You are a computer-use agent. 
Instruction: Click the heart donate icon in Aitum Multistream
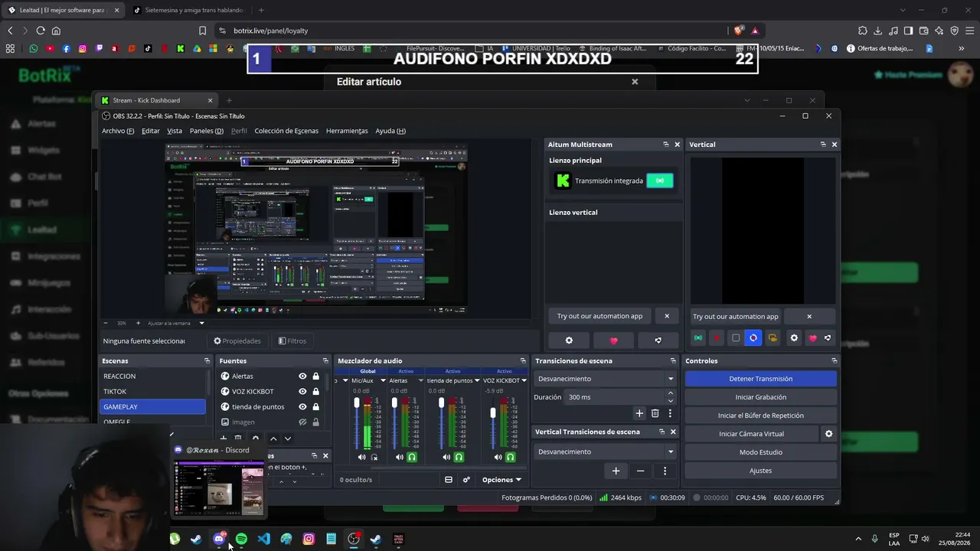coord(613,340)
